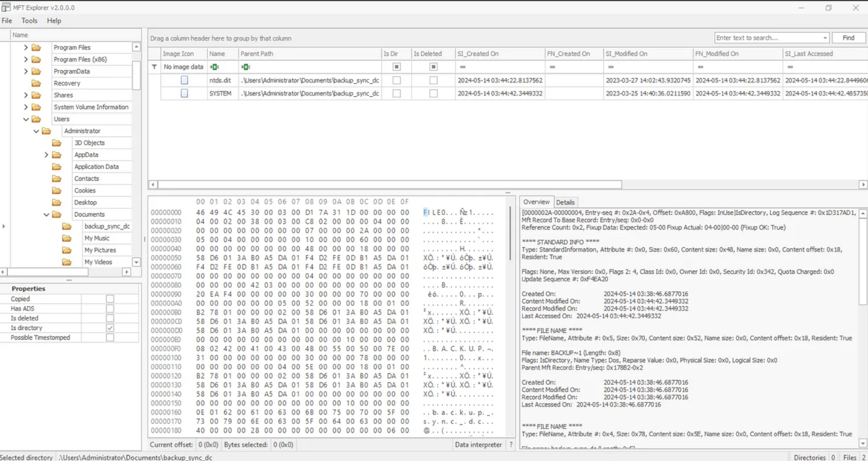The width and height of the screenshot is (868, 461).
Task: Click the Find button
Action: tap(848, 38)
